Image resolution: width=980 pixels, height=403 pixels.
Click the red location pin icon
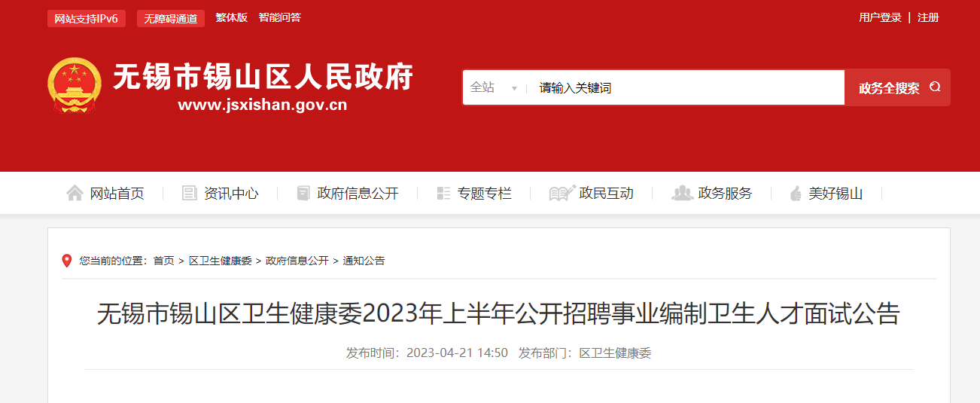pyautogui.click(x=67, y=261)
